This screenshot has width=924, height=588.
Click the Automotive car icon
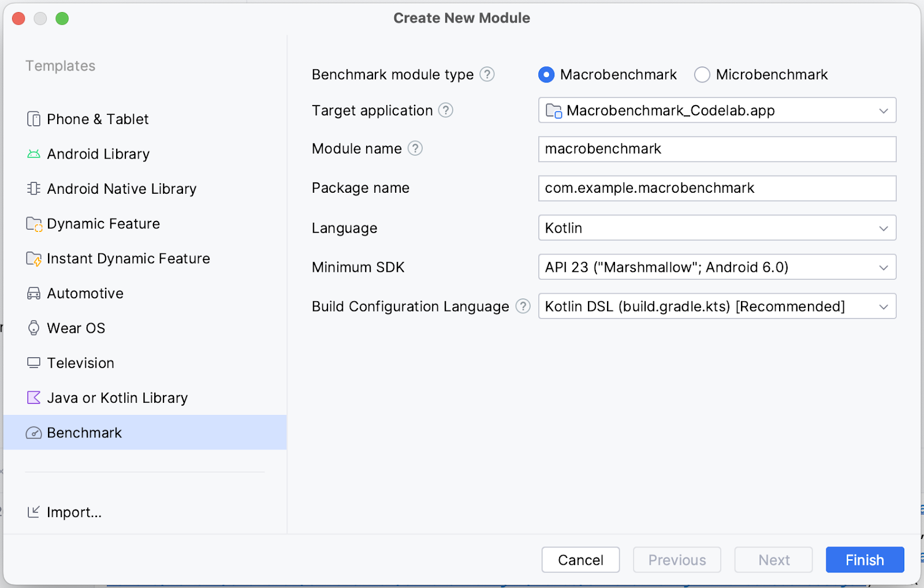click(33, 294)
